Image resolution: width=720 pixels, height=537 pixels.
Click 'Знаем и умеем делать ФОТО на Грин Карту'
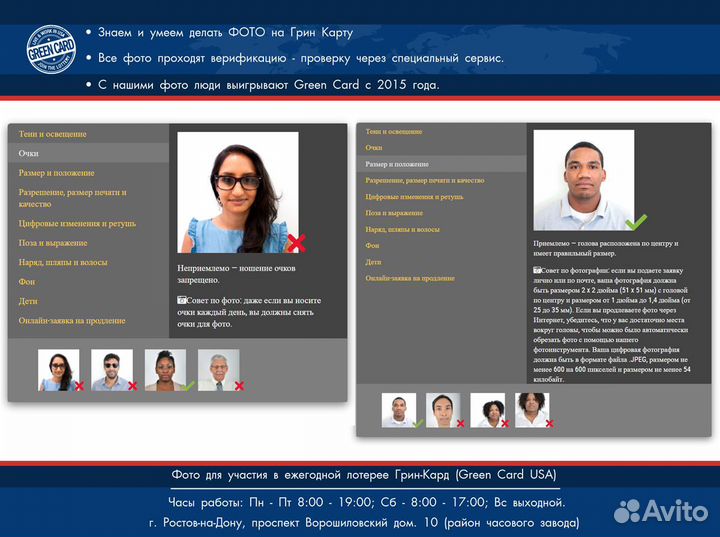pyautogui.click(x=225, y=33)
